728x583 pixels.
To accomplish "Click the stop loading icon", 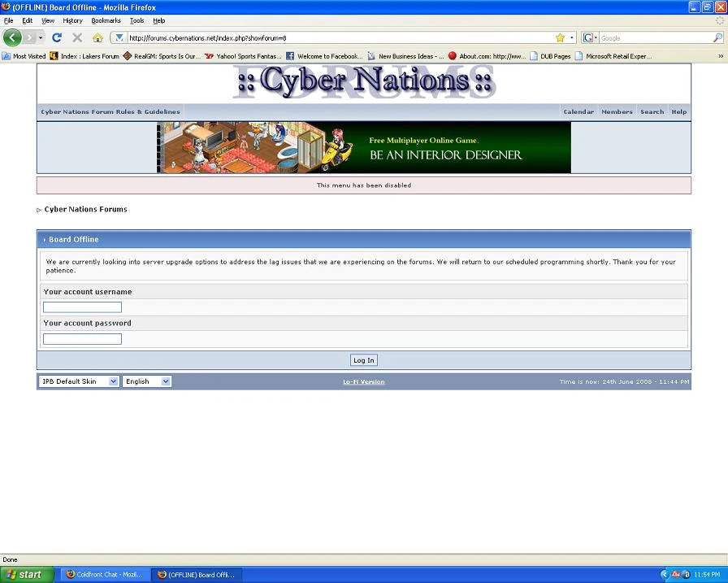I will (x=77, y=37).
